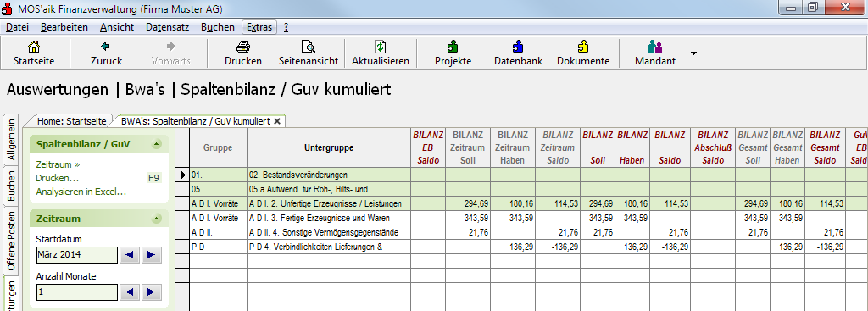Image resolution: width=868 pixels, height=311 pixels.
Task: Collapse the Zeitraum panel
Action: point(157,219)
